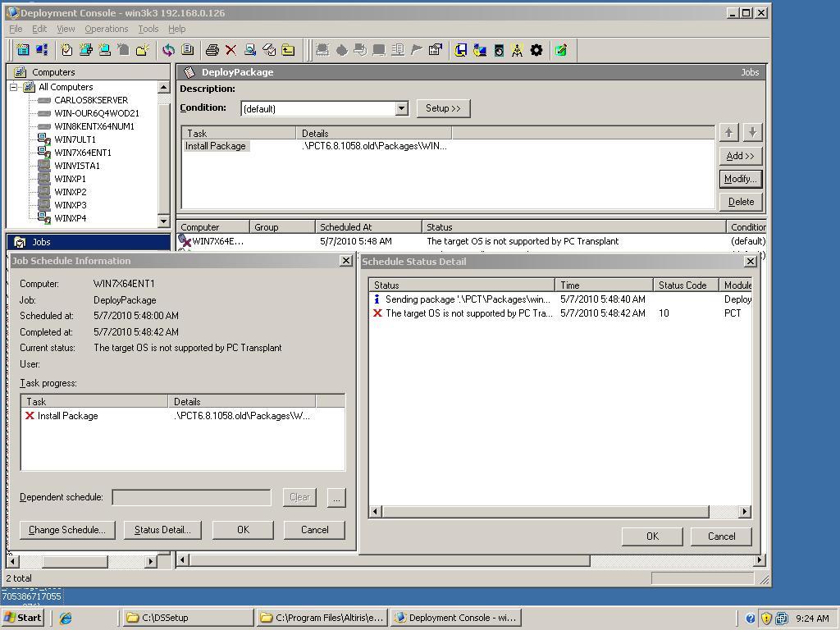The height and width of the screenshot is (630, 840).
Task: Click the move task up arrow
Action: coord(728,132)
